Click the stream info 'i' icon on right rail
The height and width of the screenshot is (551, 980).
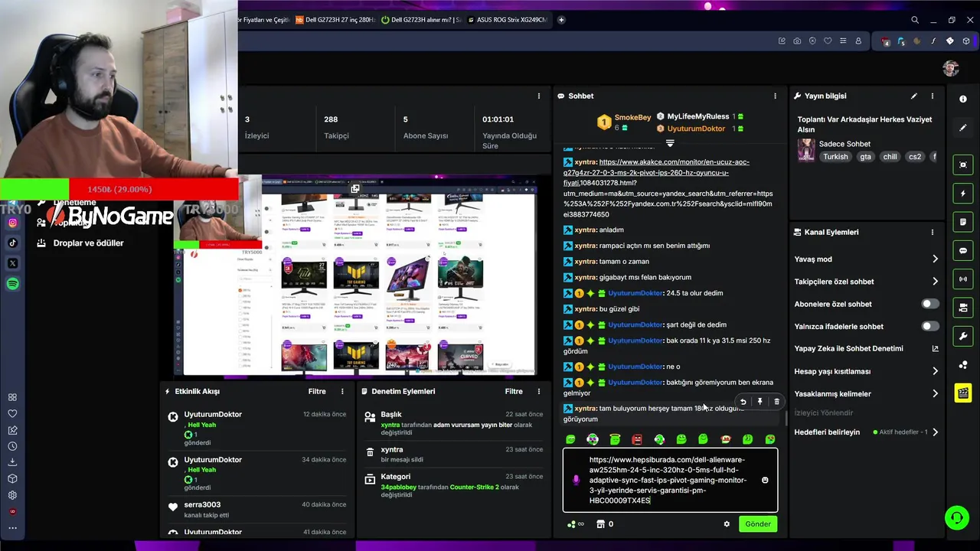coord(963,99)
